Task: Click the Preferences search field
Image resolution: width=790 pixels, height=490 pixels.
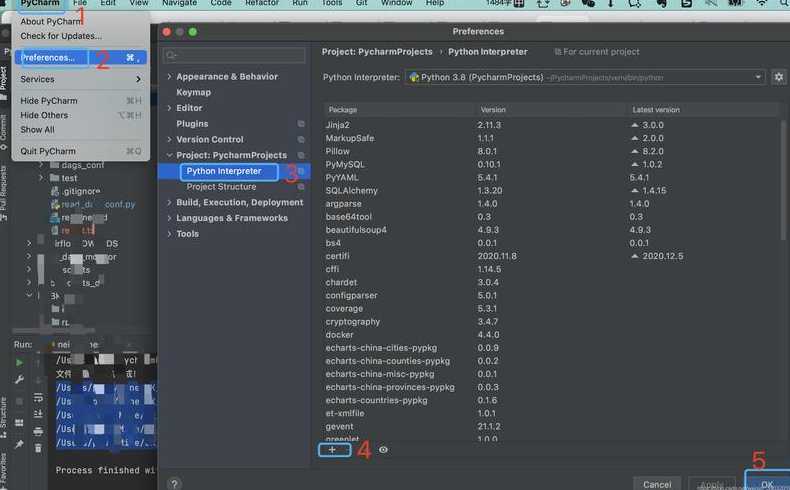Action: 234,55
